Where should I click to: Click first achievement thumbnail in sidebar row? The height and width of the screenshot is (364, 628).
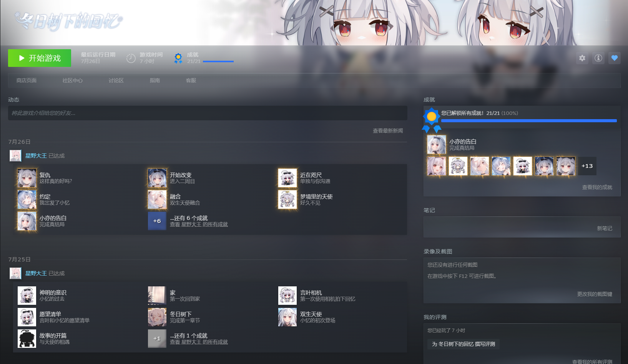click(x=437, y=166)
